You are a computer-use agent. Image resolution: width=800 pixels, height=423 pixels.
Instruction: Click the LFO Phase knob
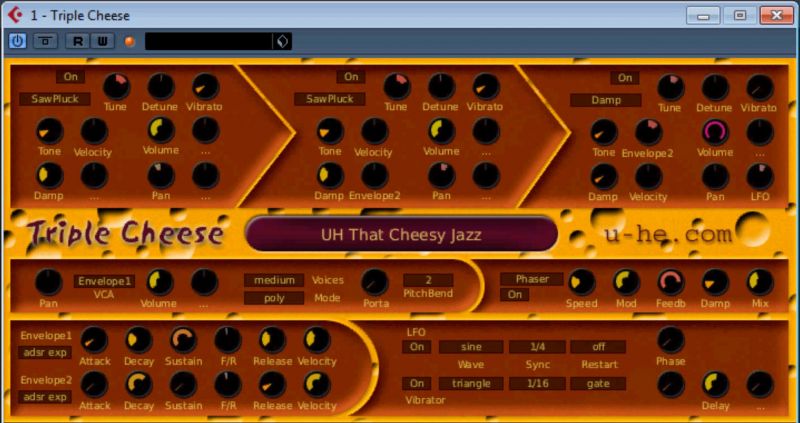[x=670, y=340]
